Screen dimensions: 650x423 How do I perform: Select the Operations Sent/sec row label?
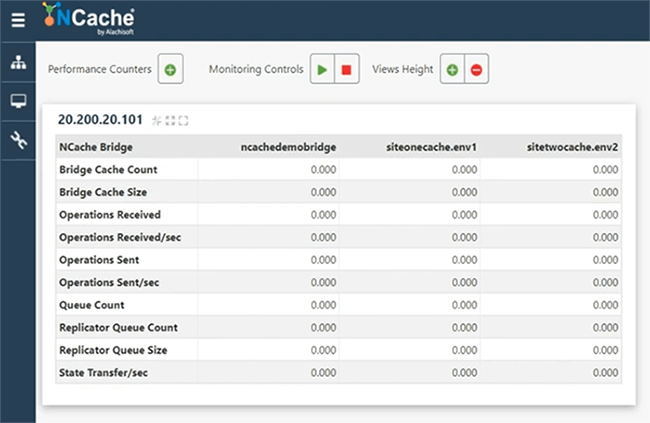tap(109, 283)
